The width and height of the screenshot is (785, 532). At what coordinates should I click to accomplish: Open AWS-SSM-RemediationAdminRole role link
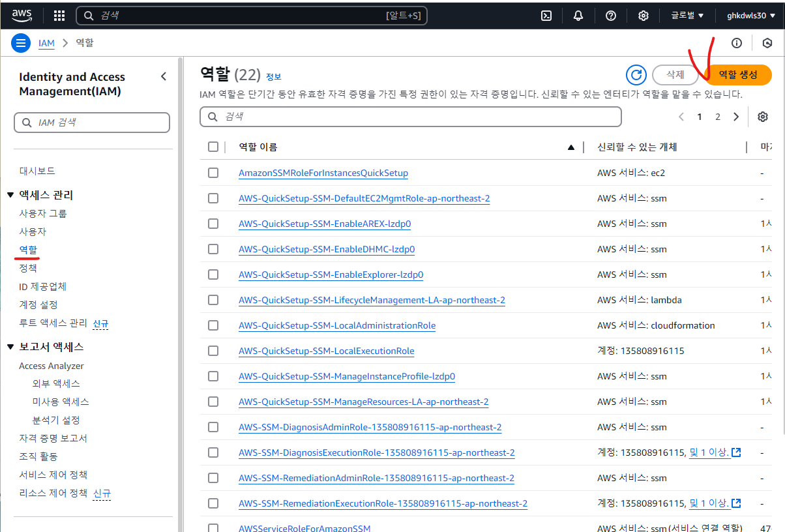click(x=376, y=478)
